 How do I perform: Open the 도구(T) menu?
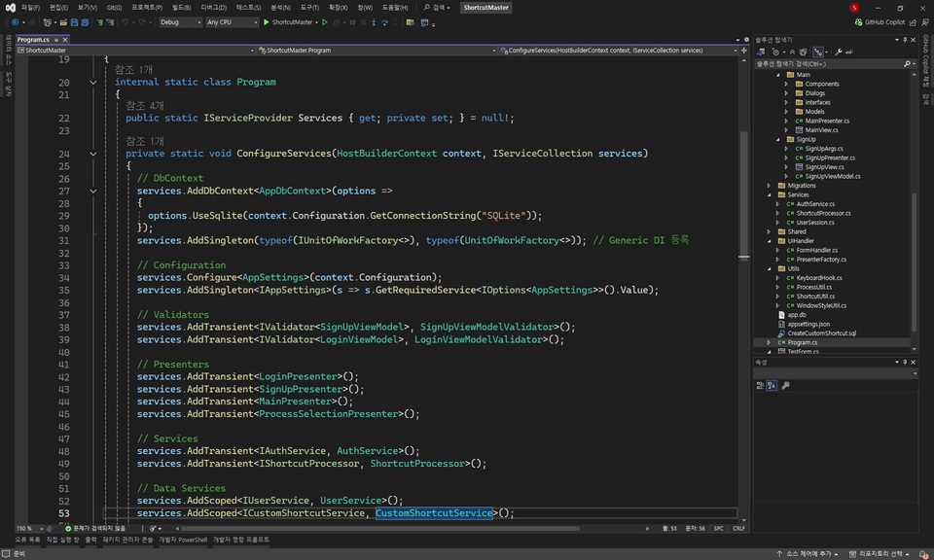click(x=309, y=8)
